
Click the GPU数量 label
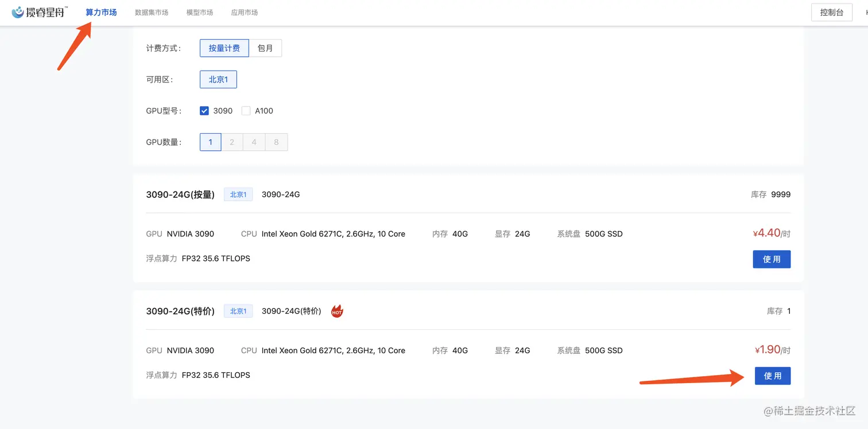[164, 142]
